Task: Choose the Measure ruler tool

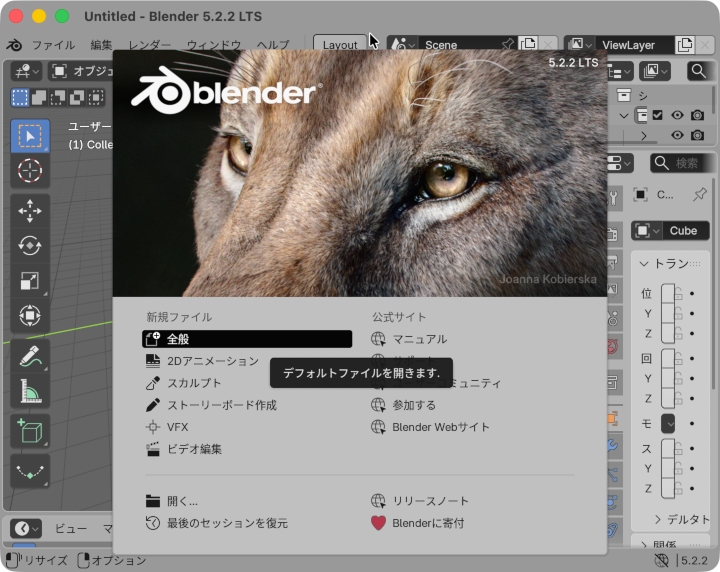Action: point(30,391)
